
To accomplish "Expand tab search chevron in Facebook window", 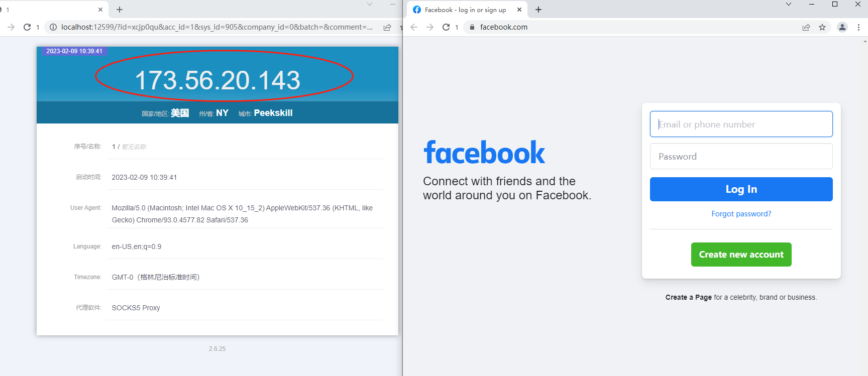I will click(x=789, y=4).
